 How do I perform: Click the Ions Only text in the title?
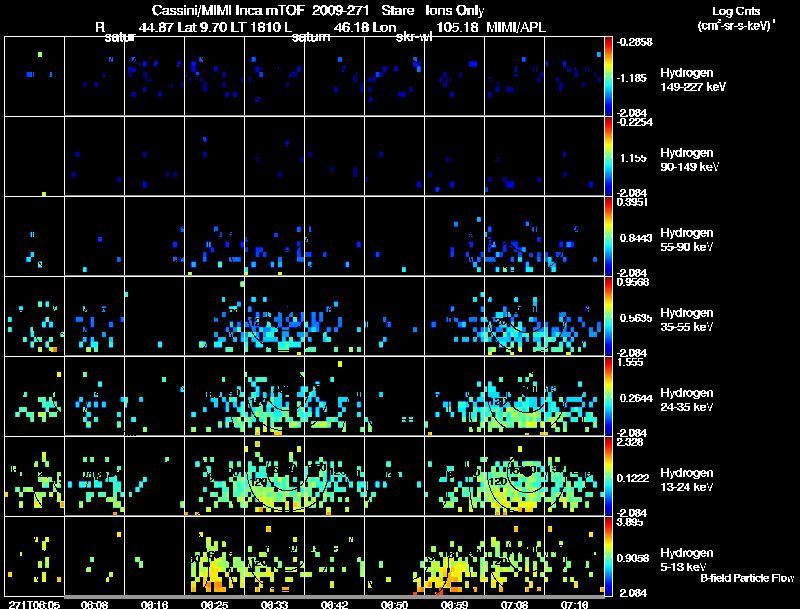[455, 10]
